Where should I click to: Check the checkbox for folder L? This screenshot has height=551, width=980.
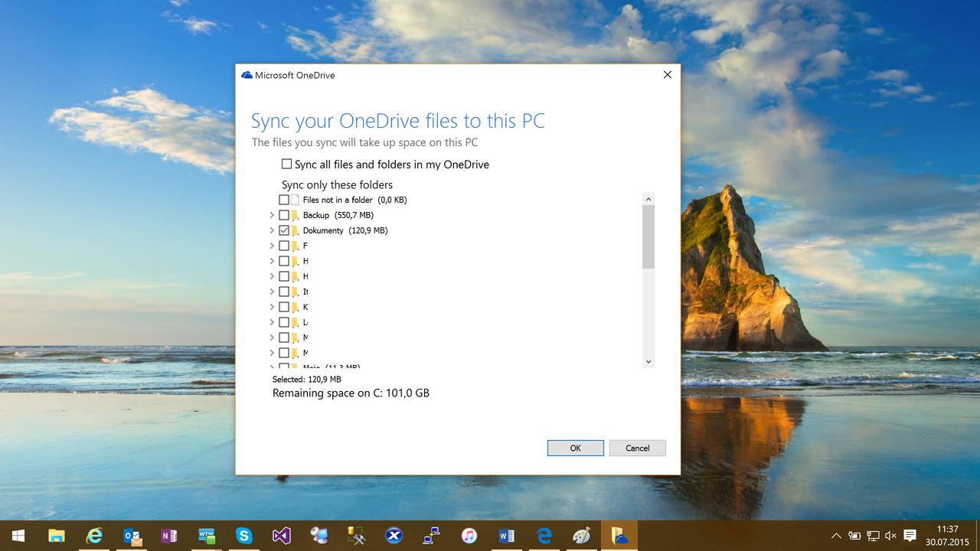[x=284, y=322]
